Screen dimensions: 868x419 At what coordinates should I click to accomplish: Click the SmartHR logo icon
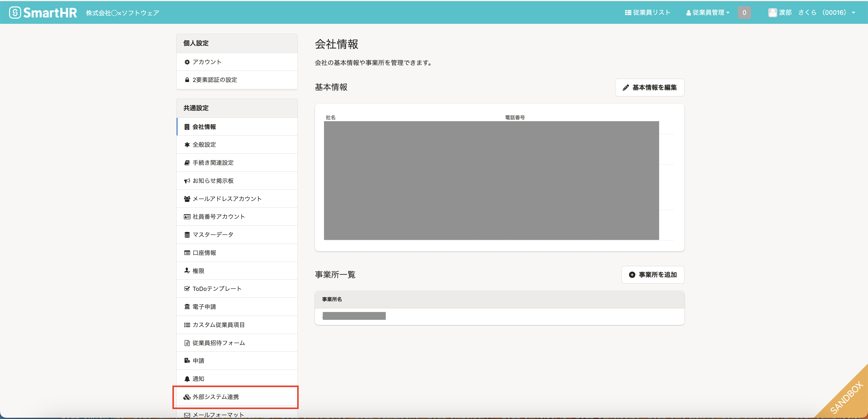click(x=15, y=12)
